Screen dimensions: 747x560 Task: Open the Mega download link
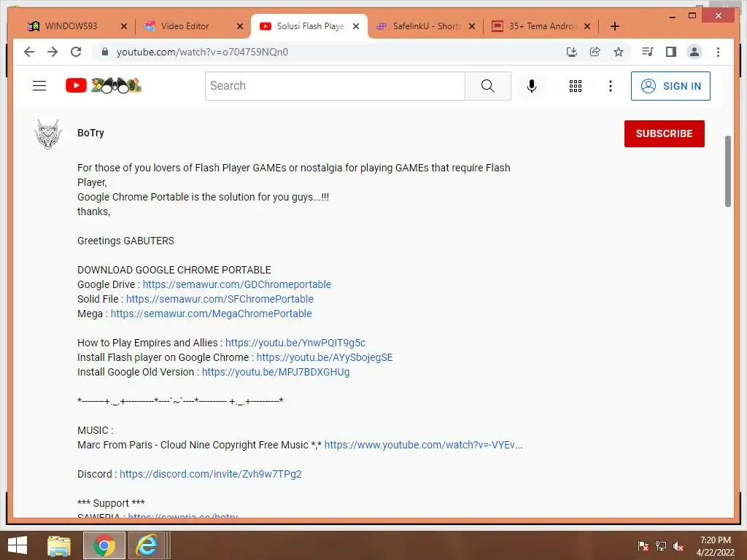(x=211, y=314)
